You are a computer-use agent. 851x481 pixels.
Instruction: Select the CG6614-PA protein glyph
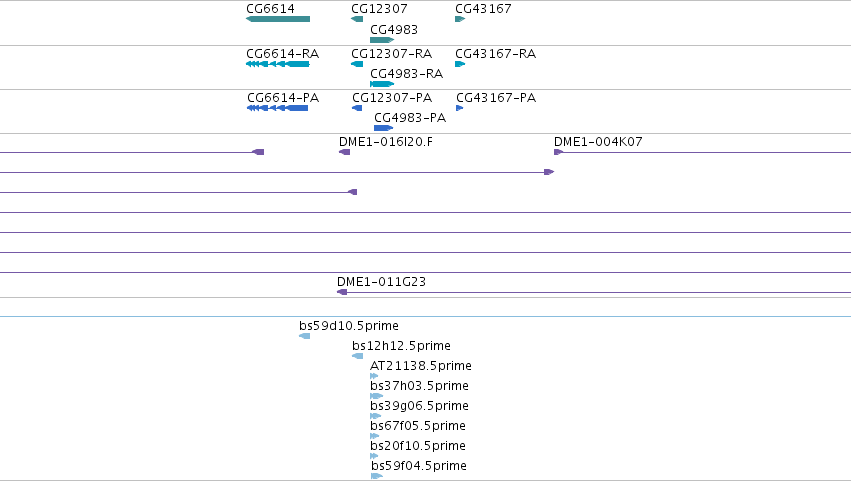[277, 108]
